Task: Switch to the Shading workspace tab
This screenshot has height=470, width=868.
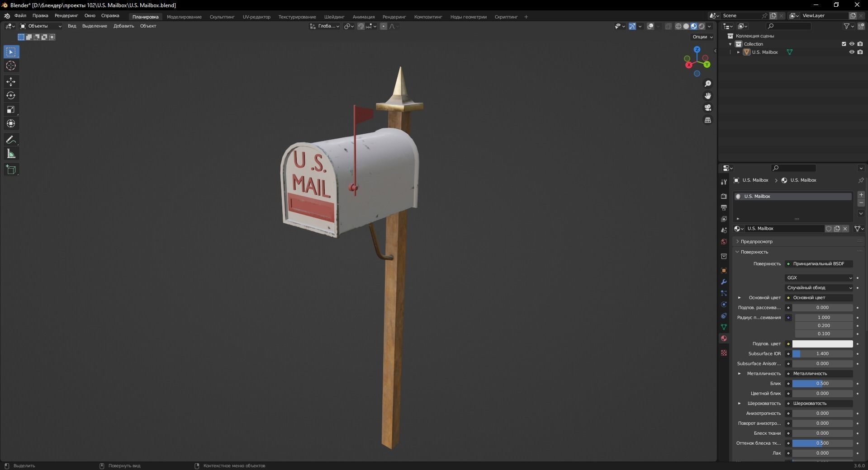Action: (334, 17)
